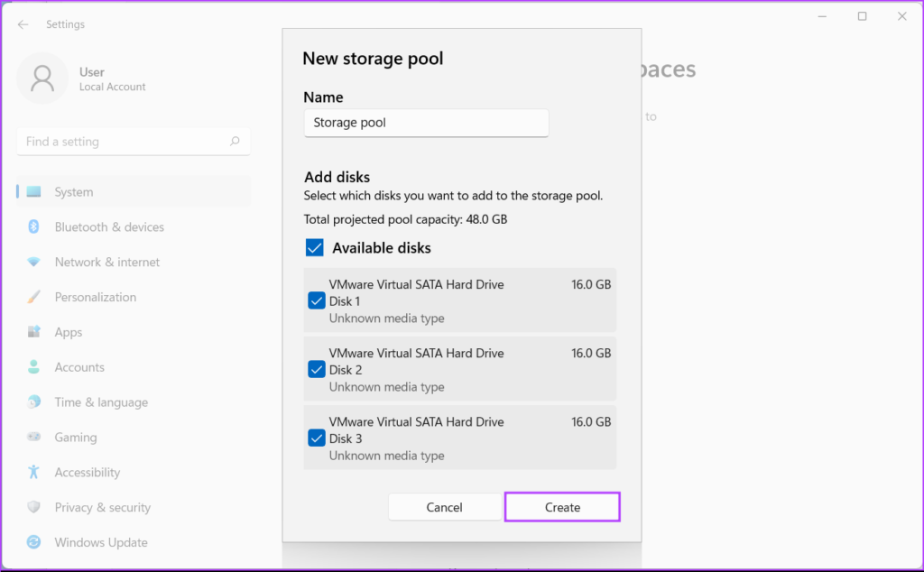
Task: Deselect Disk 1 checkbox
Action: point(317,301)
